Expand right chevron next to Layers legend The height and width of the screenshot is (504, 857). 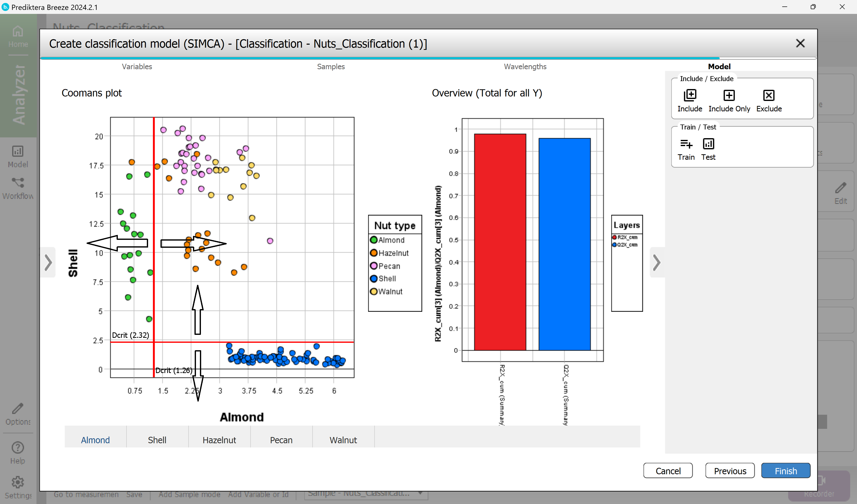657,262
